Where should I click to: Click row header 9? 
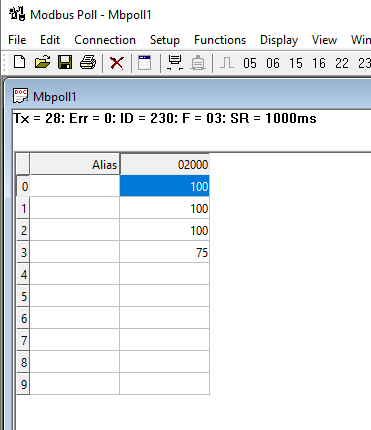(x=23, y=384)
